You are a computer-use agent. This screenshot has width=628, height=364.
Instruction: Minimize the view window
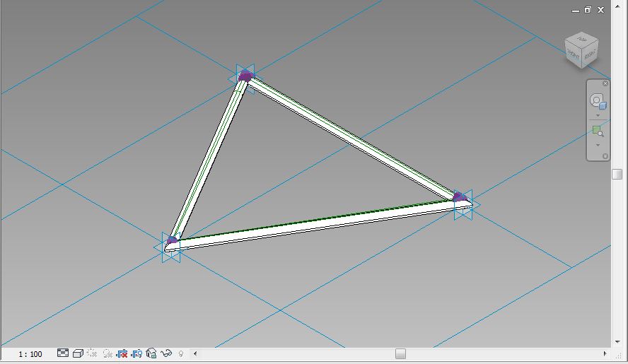pos(576,10)
